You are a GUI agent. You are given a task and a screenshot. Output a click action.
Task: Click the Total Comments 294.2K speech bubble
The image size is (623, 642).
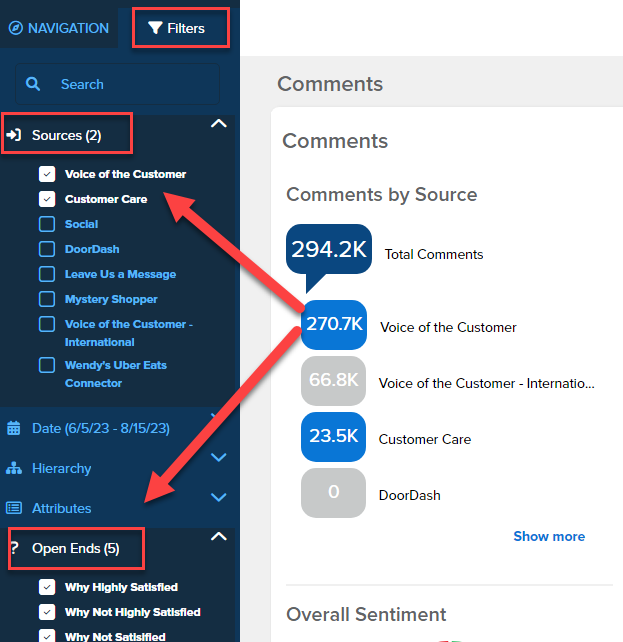[x=327, y=251]
